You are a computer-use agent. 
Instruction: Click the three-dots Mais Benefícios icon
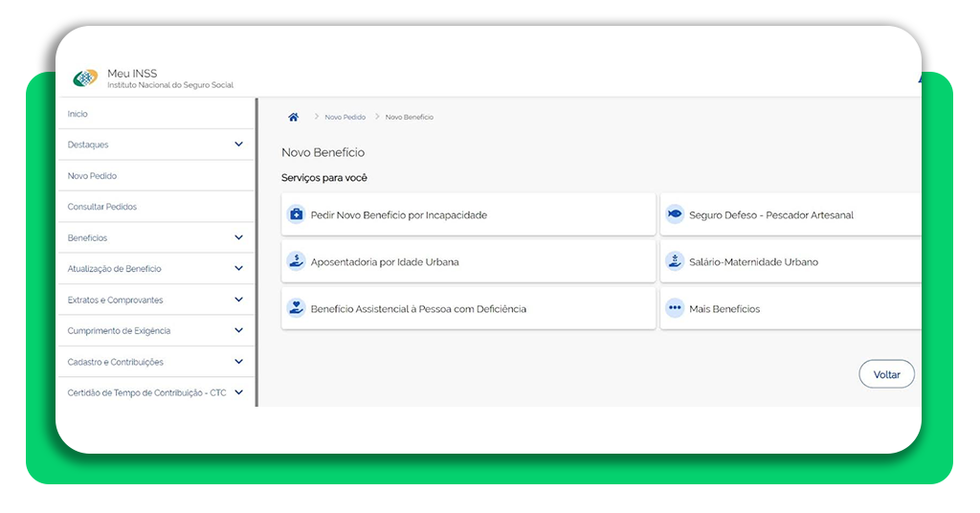click(x=675, y=308)
